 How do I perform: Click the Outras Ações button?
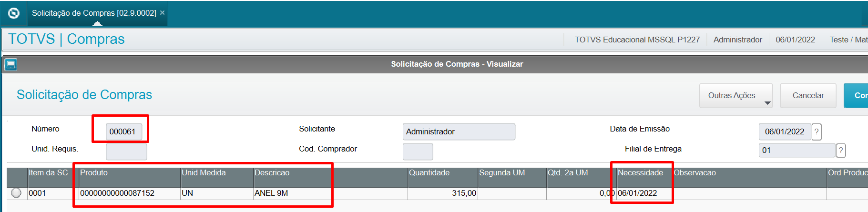(736, 96)
